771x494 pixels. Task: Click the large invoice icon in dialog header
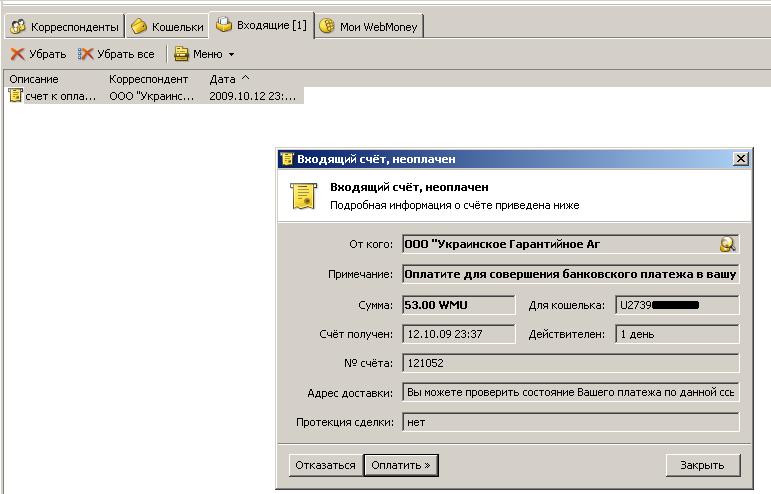pyautogui.click(x=303, y=196)
